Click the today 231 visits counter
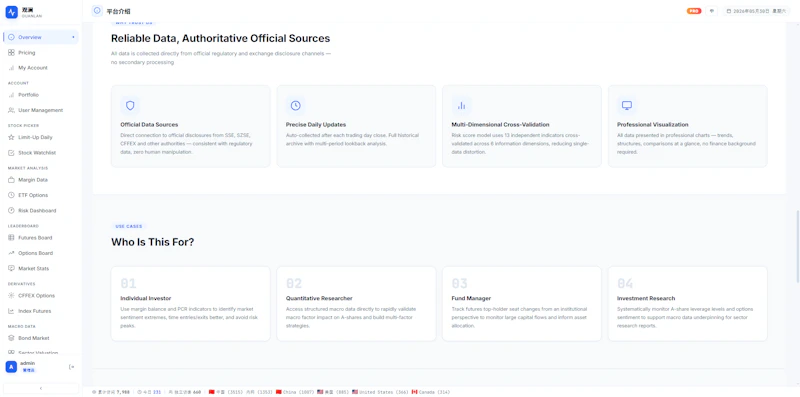The width and height of the screenshot is (800, 397). (x=149, y=392)
